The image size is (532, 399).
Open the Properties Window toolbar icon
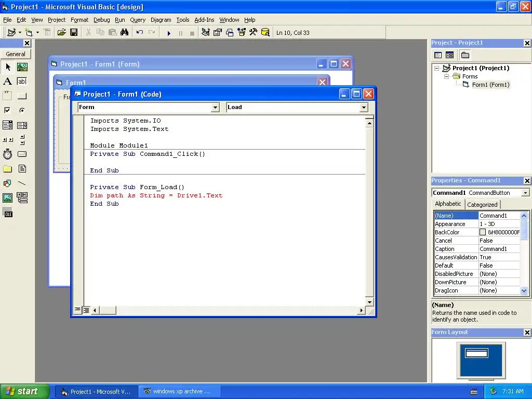click(x=218, y=33)
